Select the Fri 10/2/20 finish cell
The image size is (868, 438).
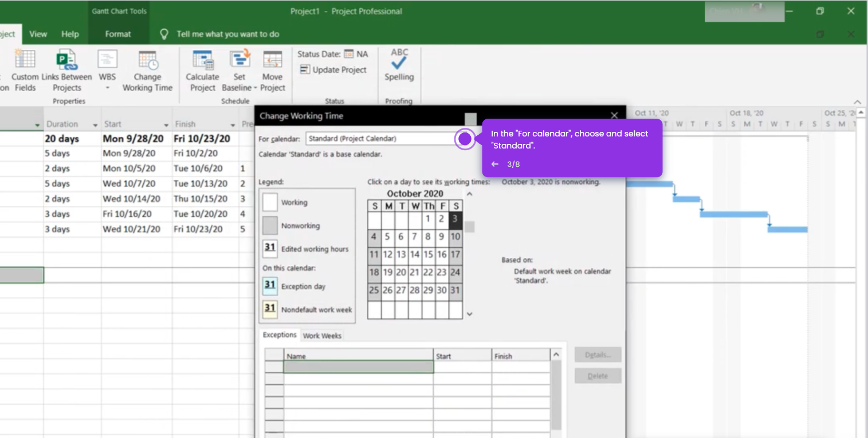click(205, 153)
